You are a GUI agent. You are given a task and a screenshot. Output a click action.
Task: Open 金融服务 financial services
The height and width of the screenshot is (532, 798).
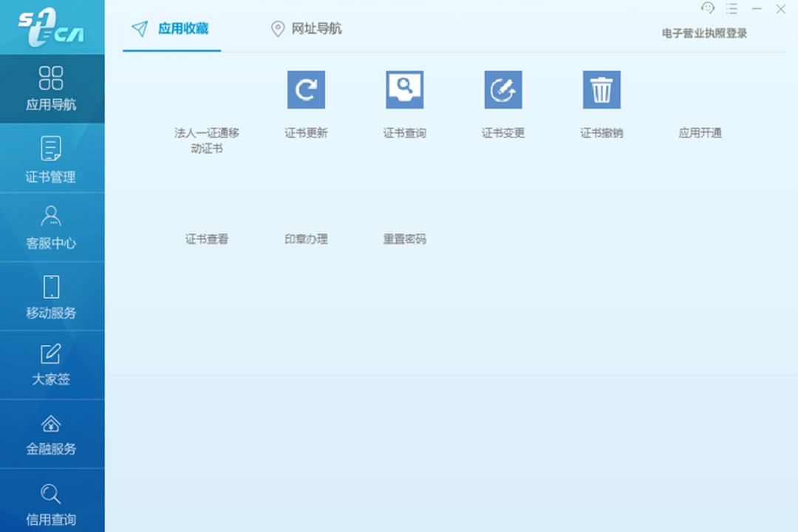(x=52, y=434)
